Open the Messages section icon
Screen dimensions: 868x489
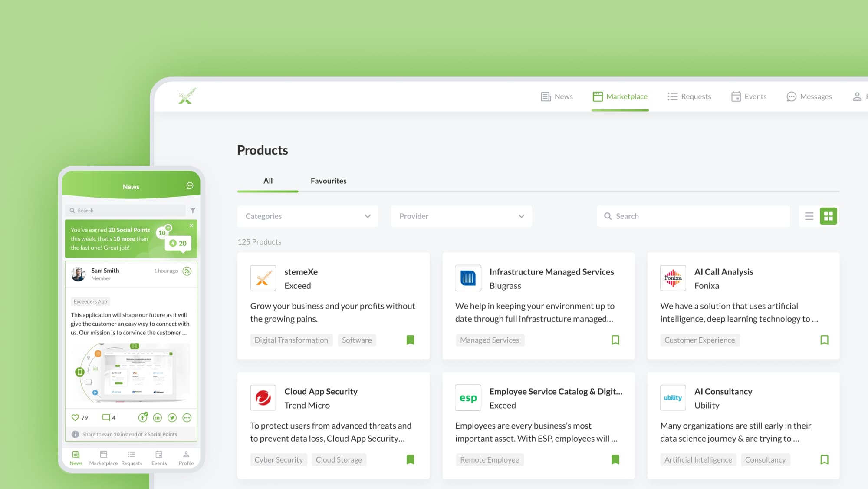point(792,96)
